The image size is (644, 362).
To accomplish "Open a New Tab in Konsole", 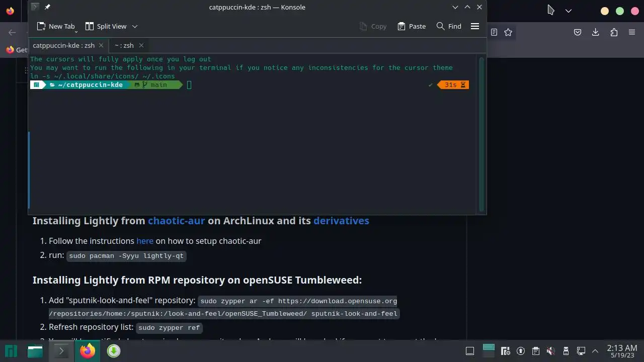I will pos(55,26).
